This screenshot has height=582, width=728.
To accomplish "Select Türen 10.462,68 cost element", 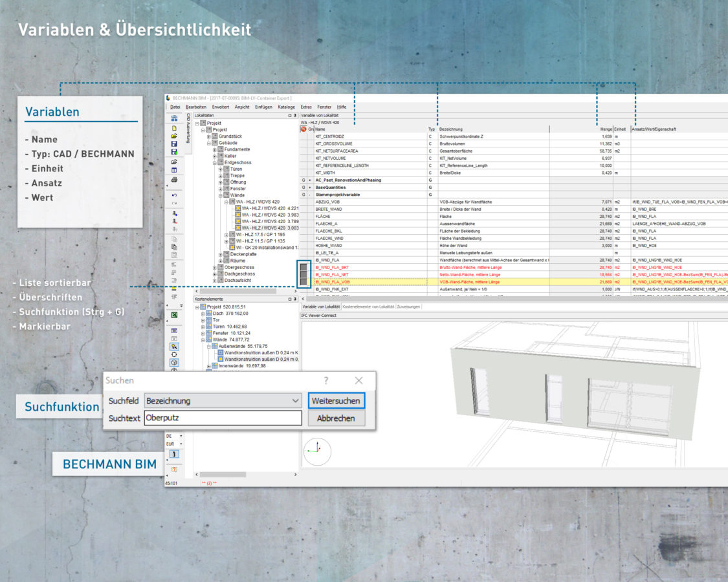I will coord(226,327).
